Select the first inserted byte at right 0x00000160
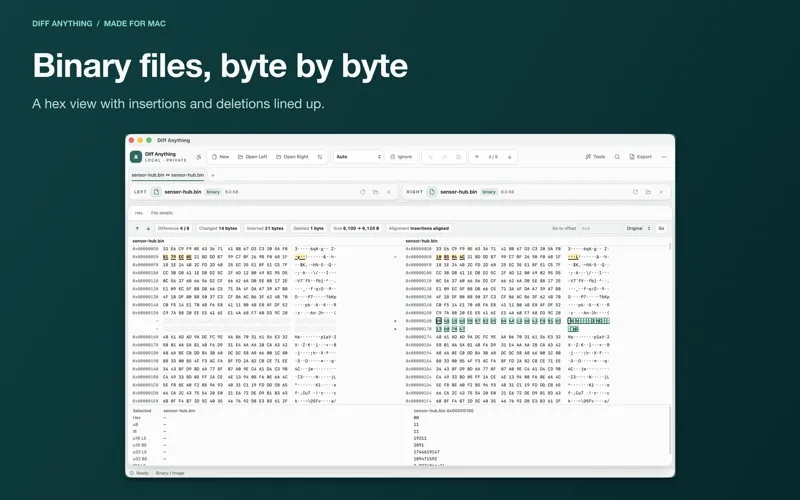800x500 pixels. tap(439, 321)
